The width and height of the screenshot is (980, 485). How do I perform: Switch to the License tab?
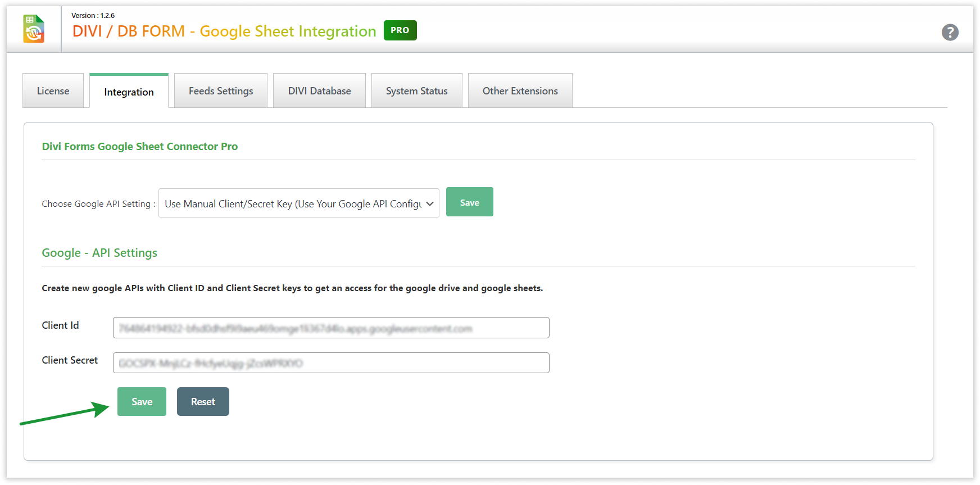pyautogui.click(x=53, y=91)
